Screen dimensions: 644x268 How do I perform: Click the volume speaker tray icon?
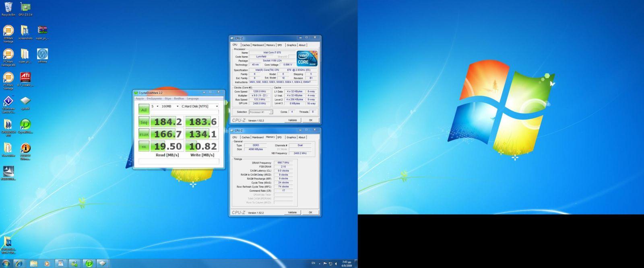(x=336, y=264)
